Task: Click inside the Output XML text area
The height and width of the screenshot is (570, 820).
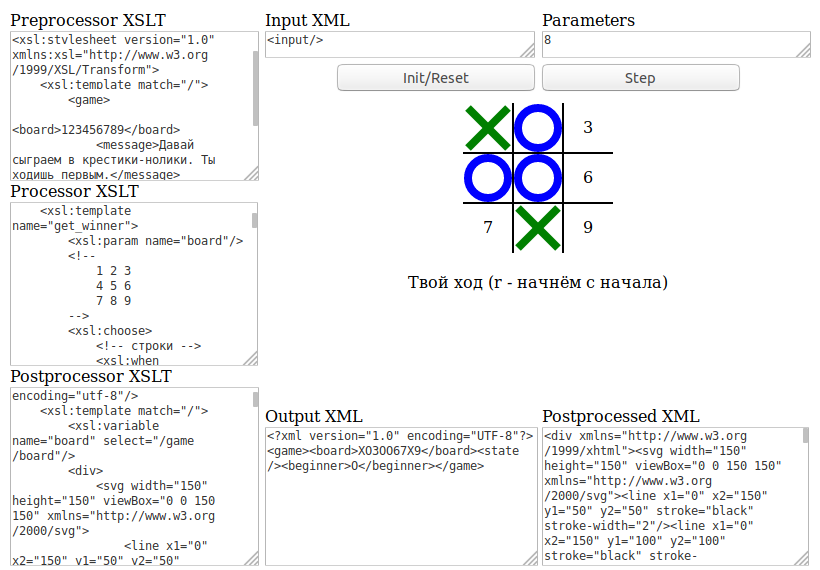Action: pos(401,496)
